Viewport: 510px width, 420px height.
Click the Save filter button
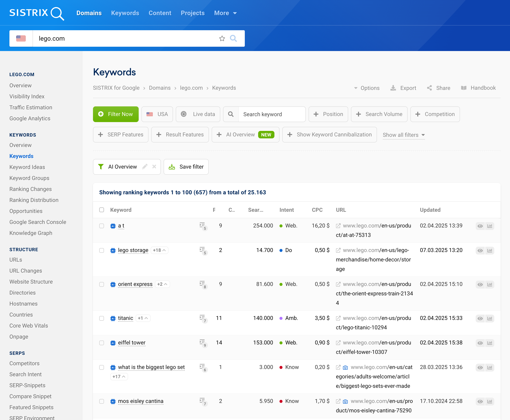[186, 167]
